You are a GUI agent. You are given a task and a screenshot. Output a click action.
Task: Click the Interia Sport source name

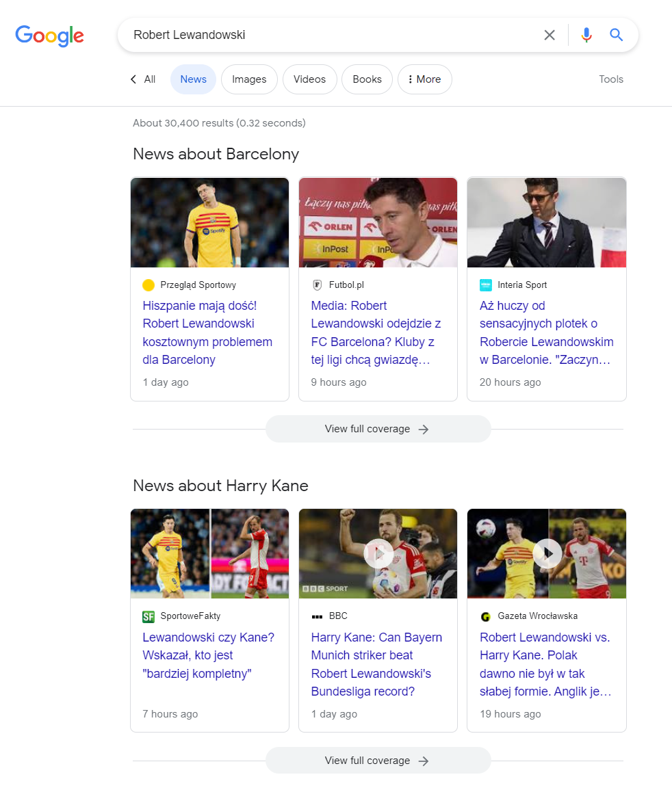pyautogui.click(x=522, y=285)
